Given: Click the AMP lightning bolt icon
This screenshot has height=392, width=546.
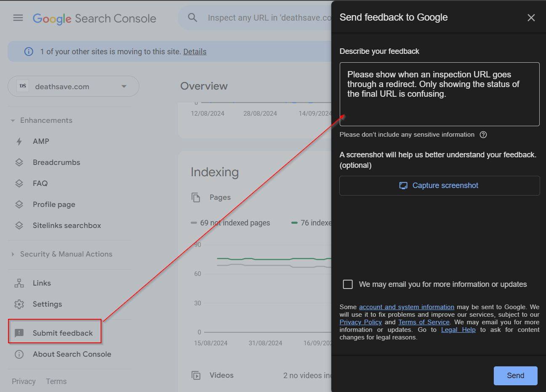Looking at the screenshot, I should pyautogui.click(x=19, y=141).
